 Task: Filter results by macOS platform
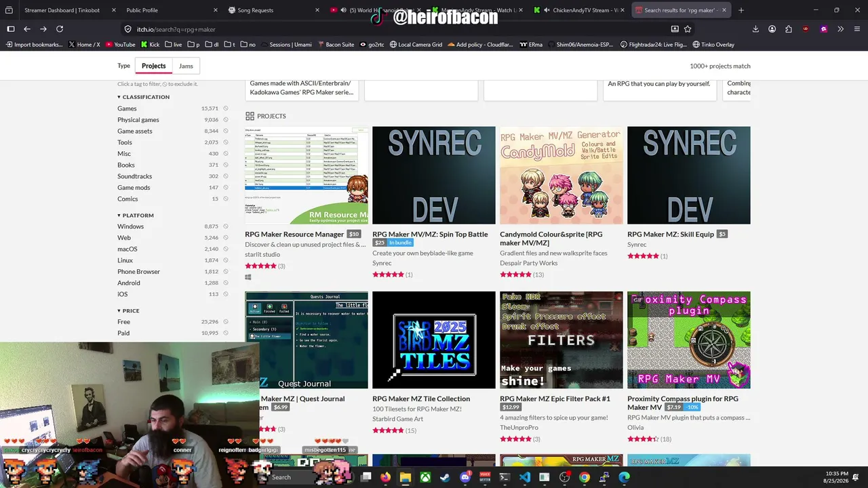tap(127, 249)
